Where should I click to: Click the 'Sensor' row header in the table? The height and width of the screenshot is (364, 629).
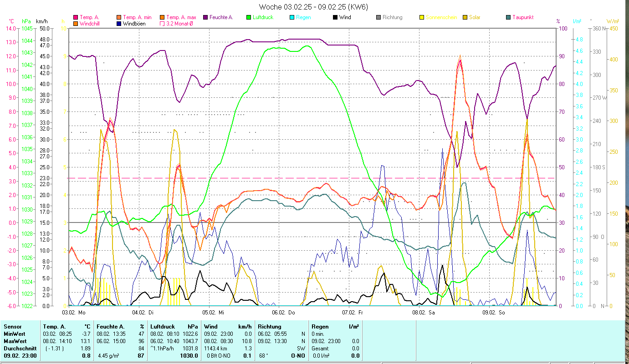12,327
